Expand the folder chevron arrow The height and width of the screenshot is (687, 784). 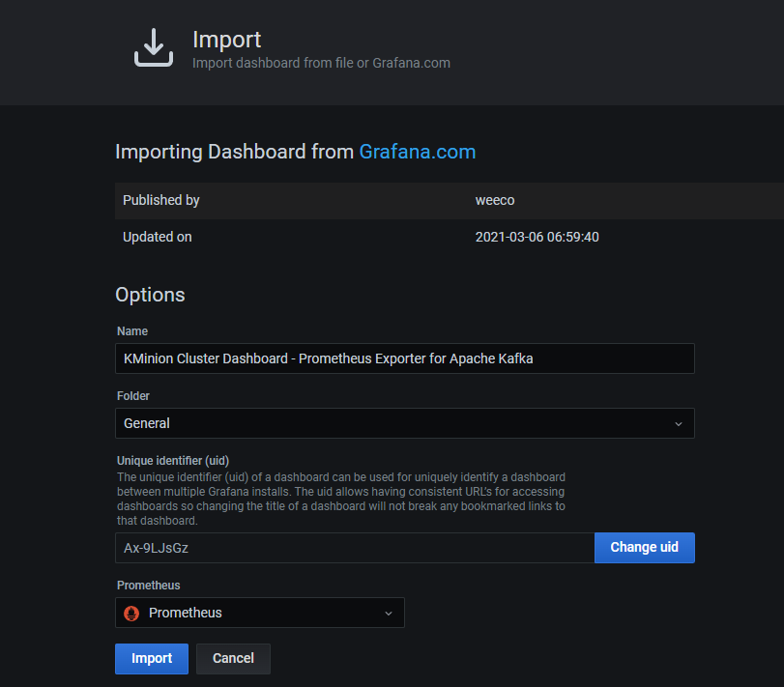point(678,424)
